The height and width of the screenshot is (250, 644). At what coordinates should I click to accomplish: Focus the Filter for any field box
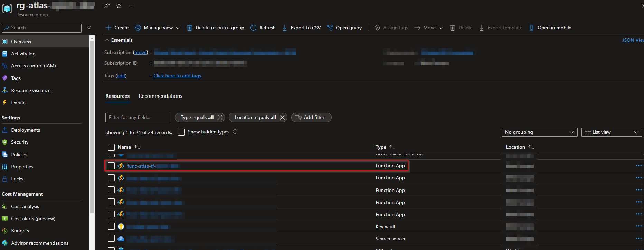click(138, 118)
